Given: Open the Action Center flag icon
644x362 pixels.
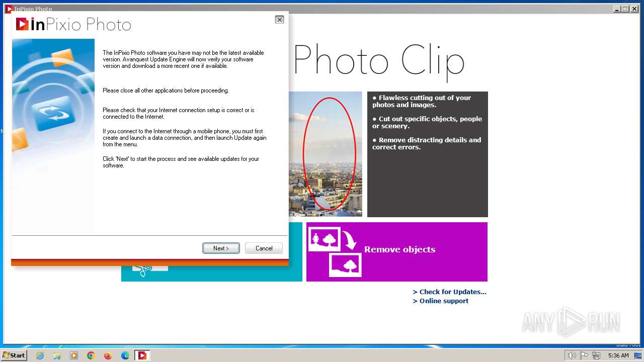Looking at the screenshot, I should (584, 355).
